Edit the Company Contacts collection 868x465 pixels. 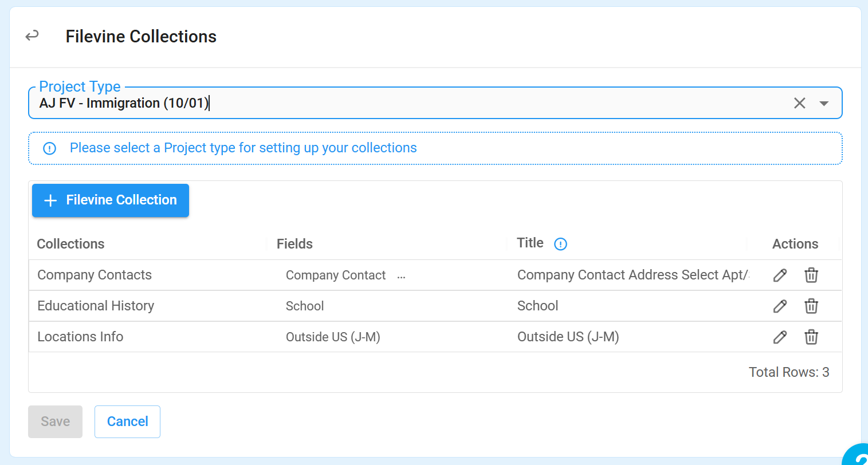(780, 275)
